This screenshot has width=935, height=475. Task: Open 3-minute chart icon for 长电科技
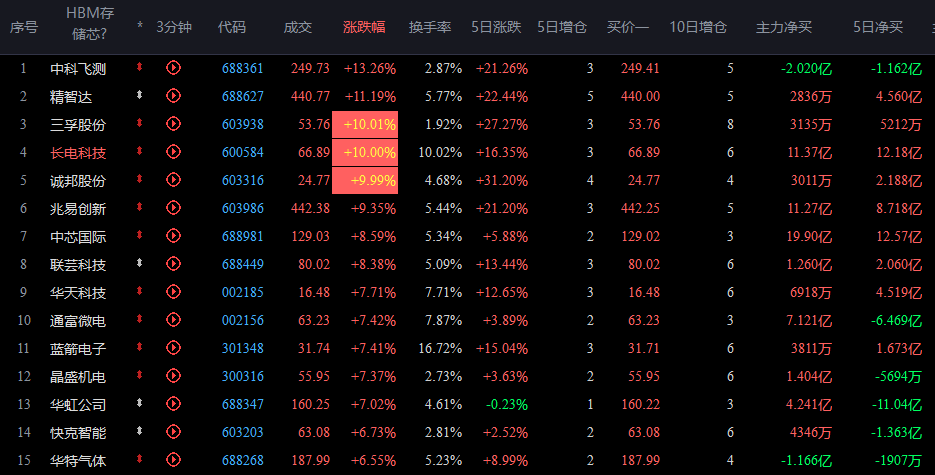coord(173,152)
